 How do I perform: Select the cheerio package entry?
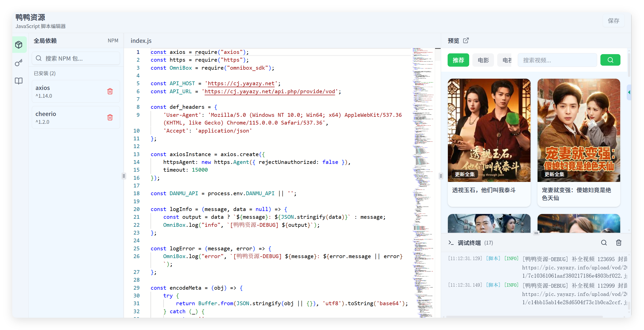pos(76,118)
